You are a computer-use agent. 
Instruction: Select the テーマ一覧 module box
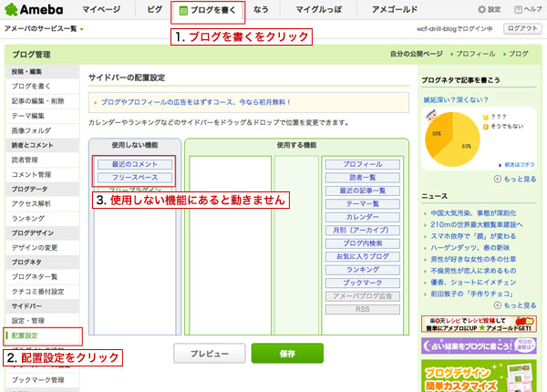tap(363, 203)
